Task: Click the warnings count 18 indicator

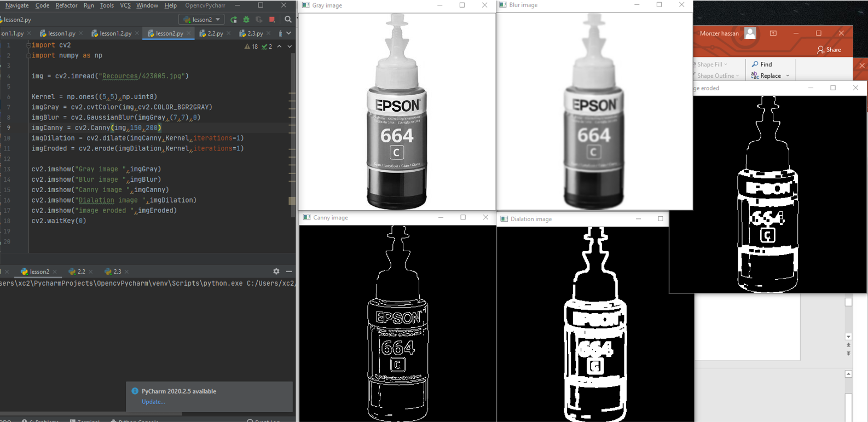Action: tap(251, 47)
